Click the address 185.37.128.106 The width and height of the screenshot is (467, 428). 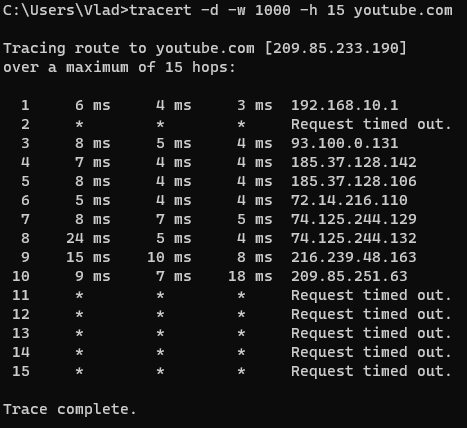[x=354, y=181]
